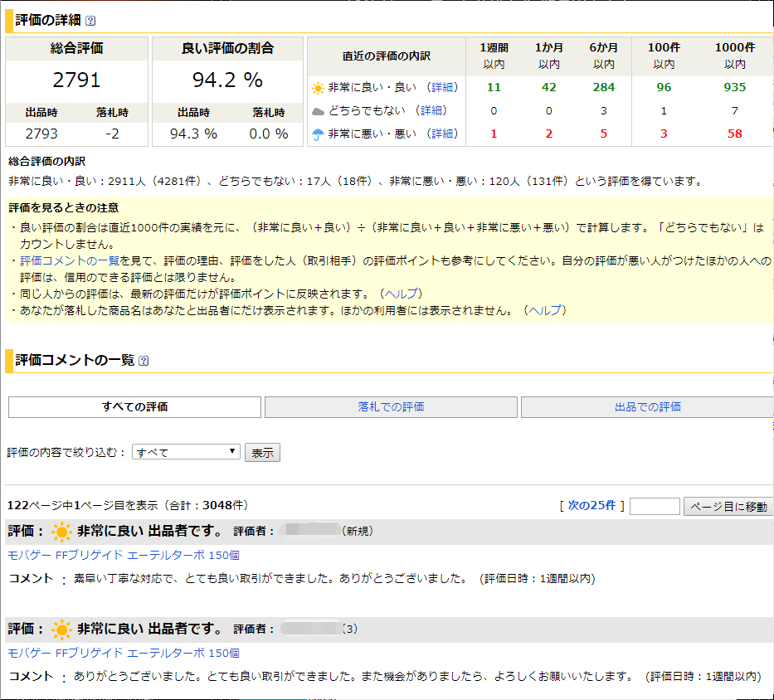Click the 94.2 % good rating value
Image resolution: width=774 pixels, height=700 pixels.
click(227, 80)
